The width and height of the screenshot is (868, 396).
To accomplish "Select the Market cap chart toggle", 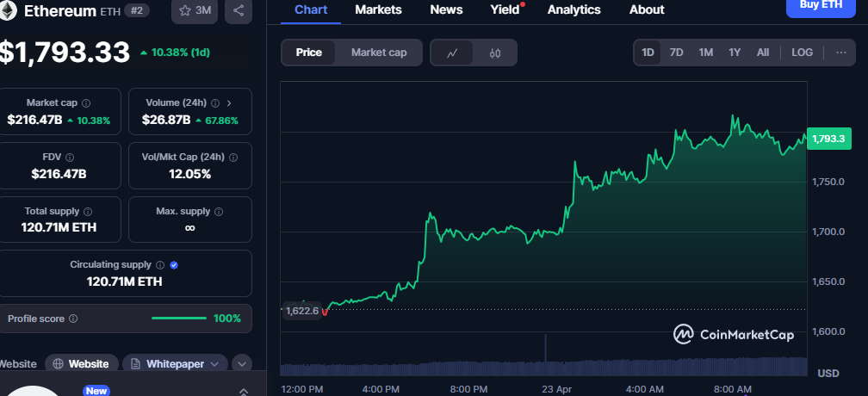I will click(x=379, y=53).
